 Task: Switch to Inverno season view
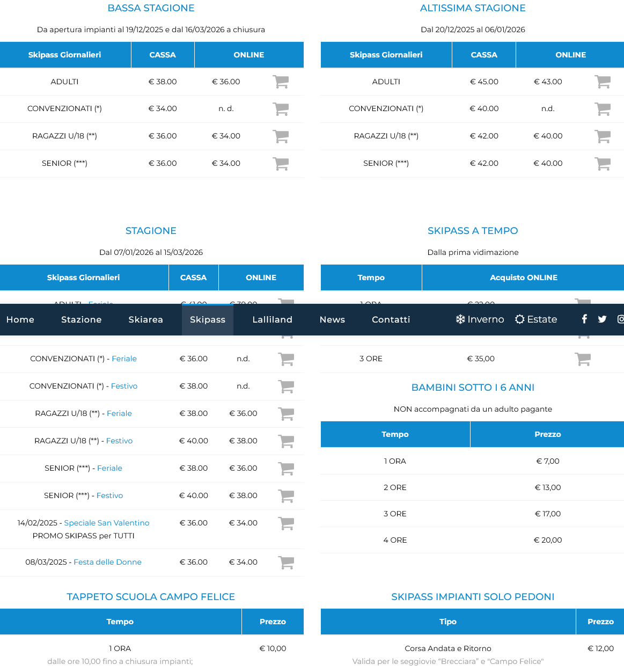[x=480, y=319]
